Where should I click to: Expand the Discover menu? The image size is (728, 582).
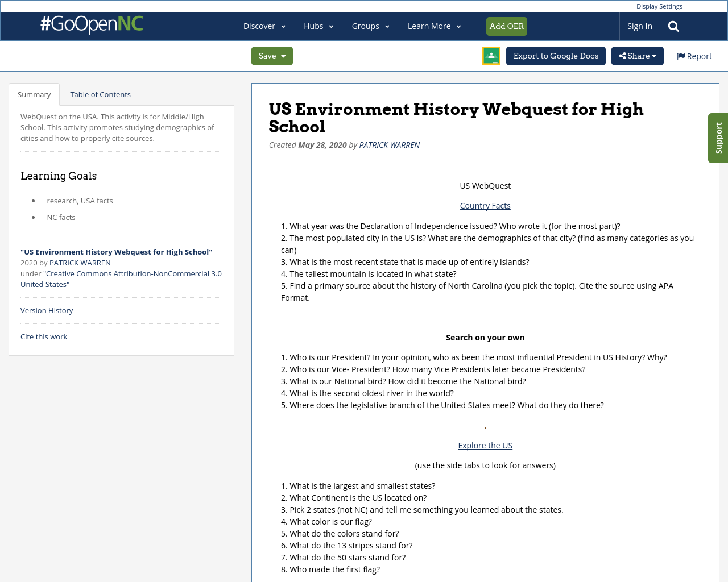(263, 26)
